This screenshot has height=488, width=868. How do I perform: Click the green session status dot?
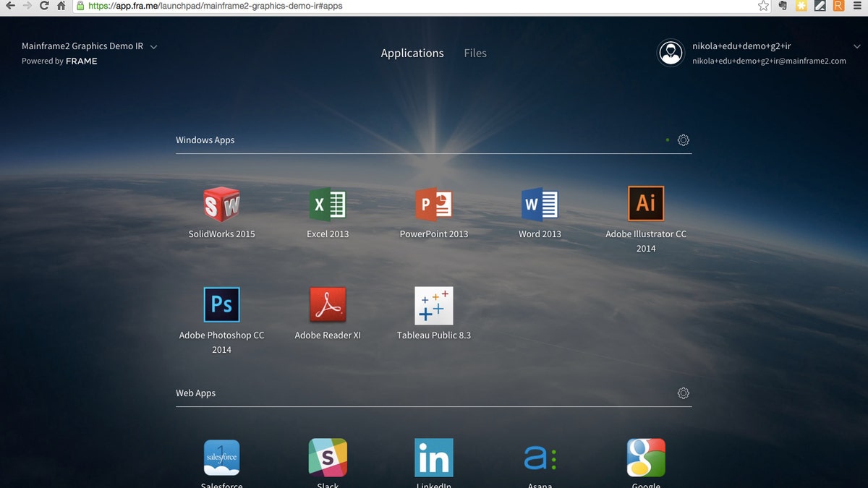point(667,140)
